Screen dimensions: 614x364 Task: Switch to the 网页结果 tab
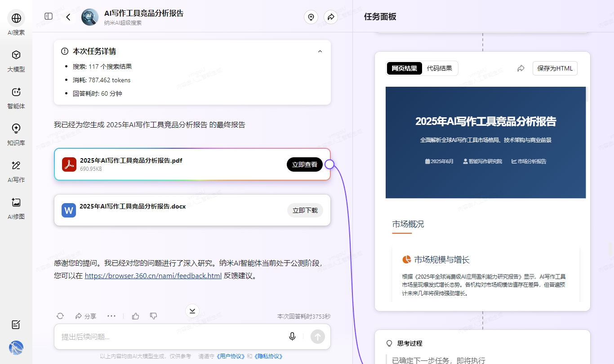point(405,68)
